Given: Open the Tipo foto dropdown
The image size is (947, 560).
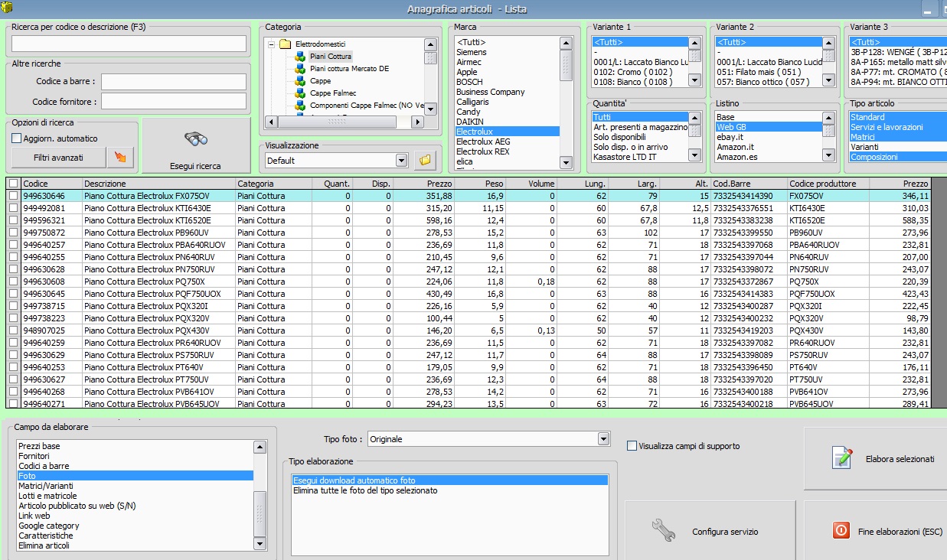Looking at the screenshot, I should (604, 439).
